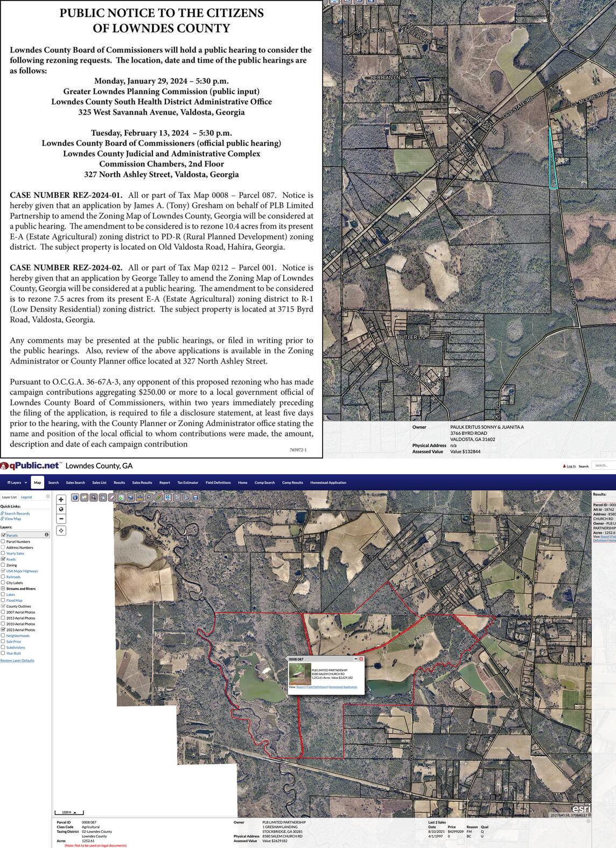Select the Map tab

[37, 483]
